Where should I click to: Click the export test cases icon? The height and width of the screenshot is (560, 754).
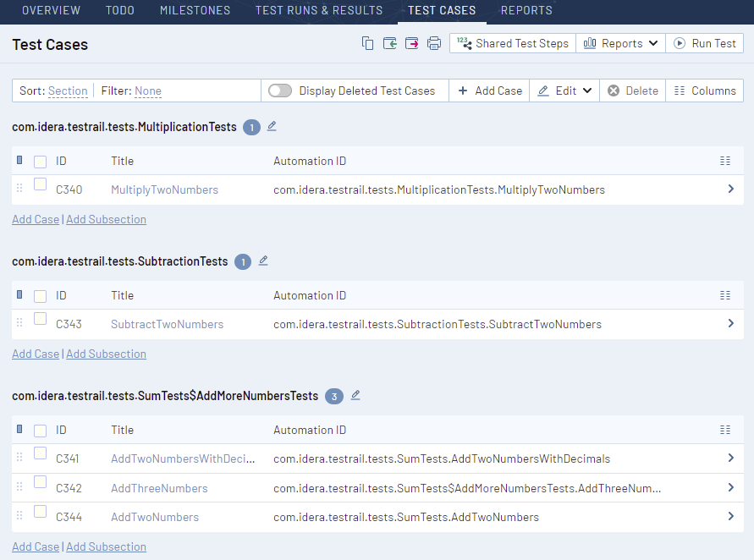click(411, 43)
